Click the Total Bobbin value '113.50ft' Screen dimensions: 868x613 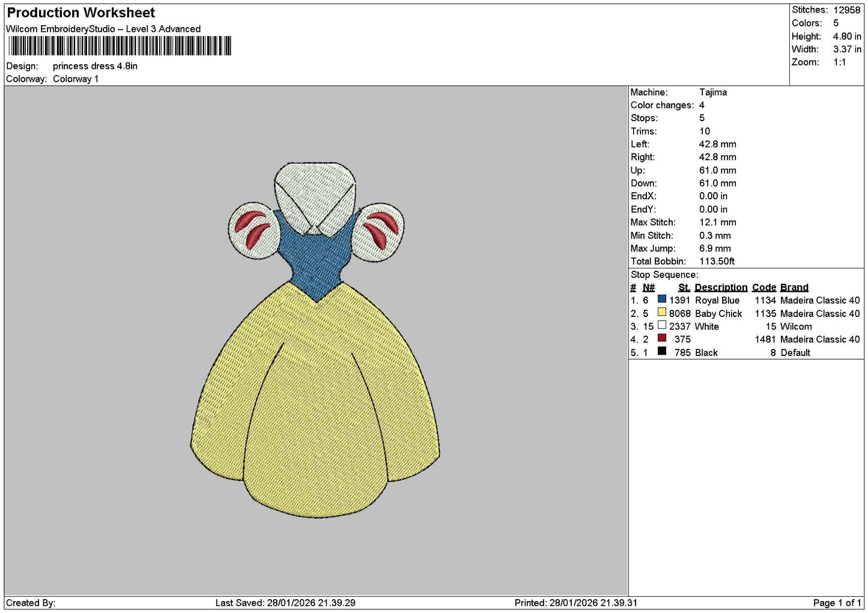(717, 261)
